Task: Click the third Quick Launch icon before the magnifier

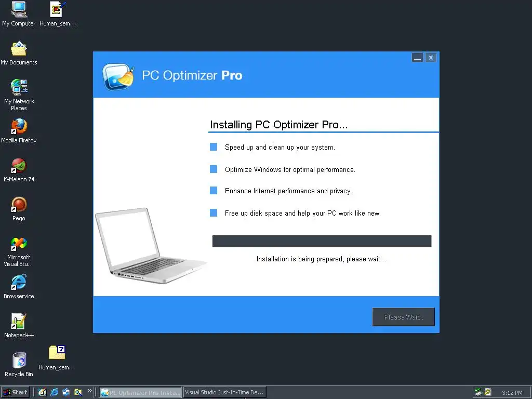Action: pos(66,392)
